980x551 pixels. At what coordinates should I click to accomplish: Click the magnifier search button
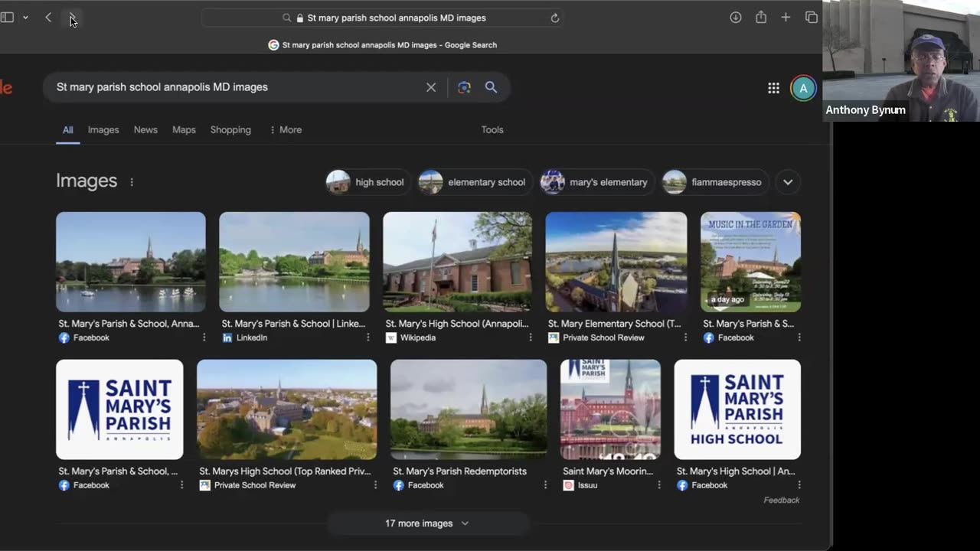491,87
